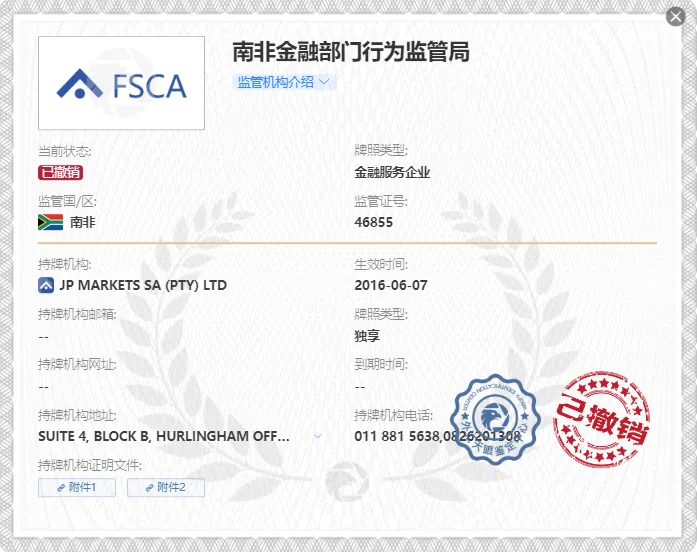This screenshot has width=697, height=552.
Task: Click the 持牌机构地址 label
Action: [77, 416]
